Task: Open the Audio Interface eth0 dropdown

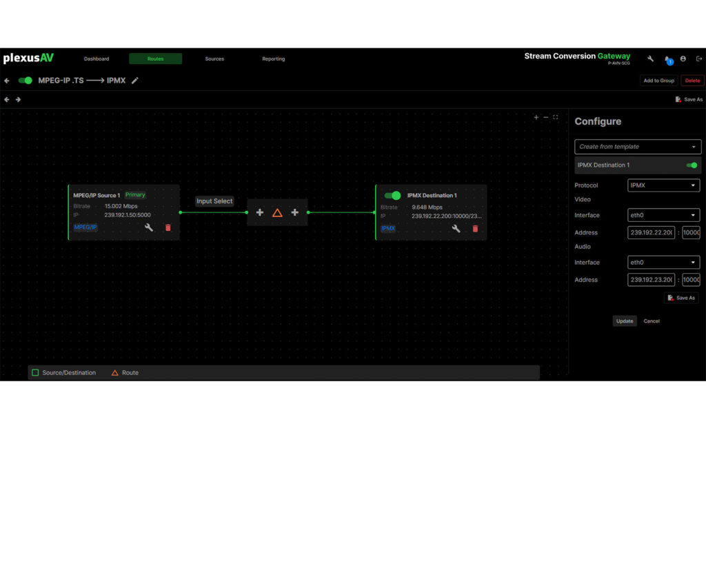Action: point(663,263)
